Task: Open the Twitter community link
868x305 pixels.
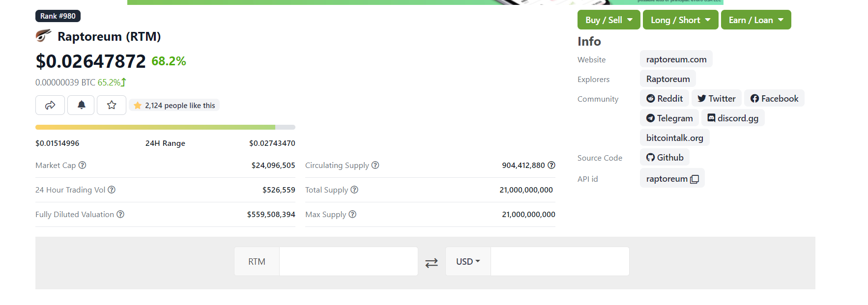Action: click(x=717, y=98)
